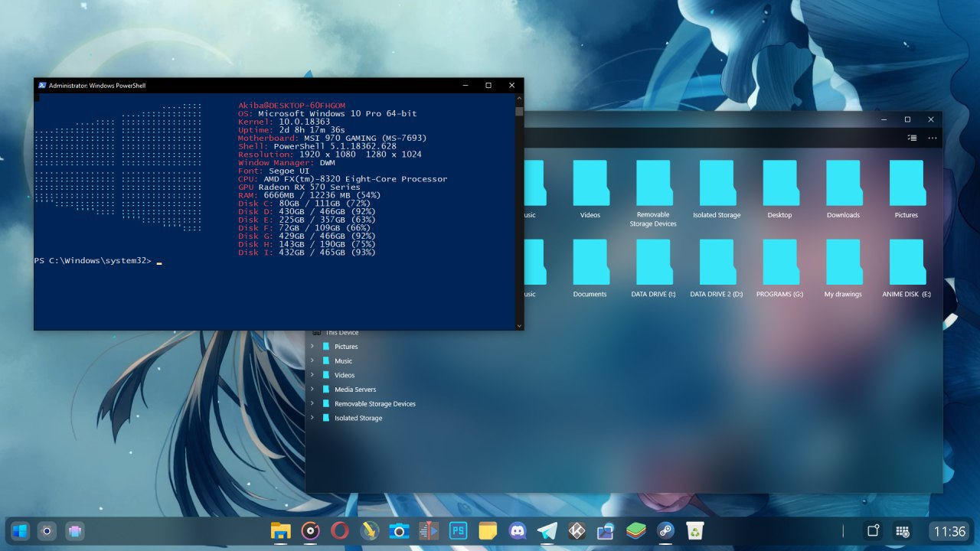The width and height of the screenshot is (980, 551).
Task: Click the 'Radeon RX 570 Series' text
Action: pyautogui.click(x=309, y=187)
